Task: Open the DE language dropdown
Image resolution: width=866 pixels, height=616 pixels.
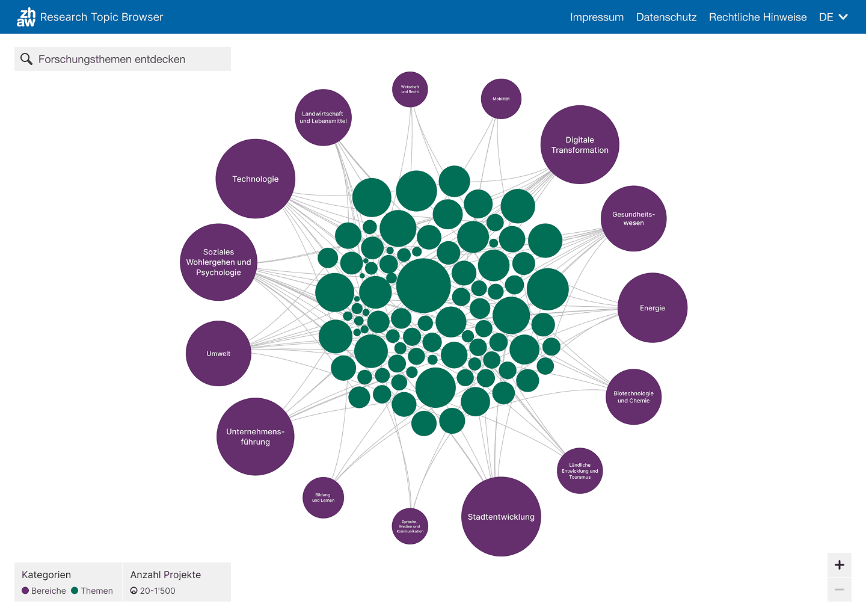Action: [x=826, y=17]
